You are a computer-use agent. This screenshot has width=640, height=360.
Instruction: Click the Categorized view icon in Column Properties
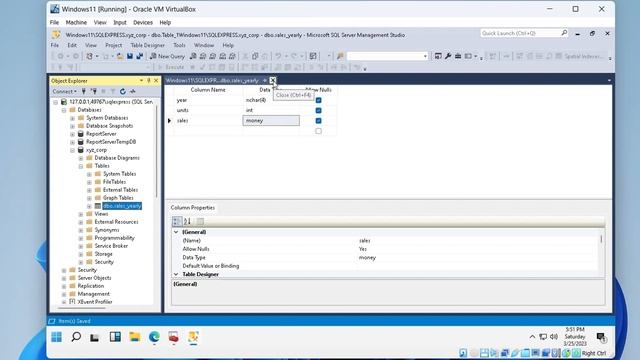[177, 221]
